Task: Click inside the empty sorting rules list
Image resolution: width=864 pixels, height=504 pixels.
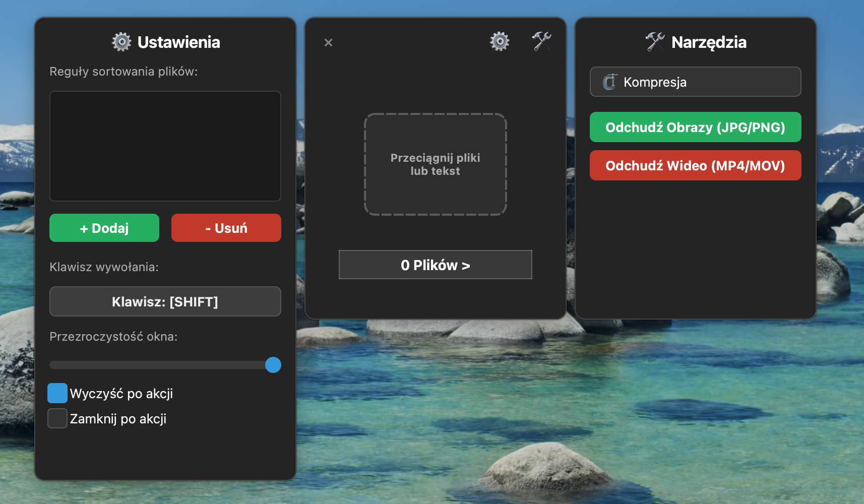Action: tap(165, 146)
